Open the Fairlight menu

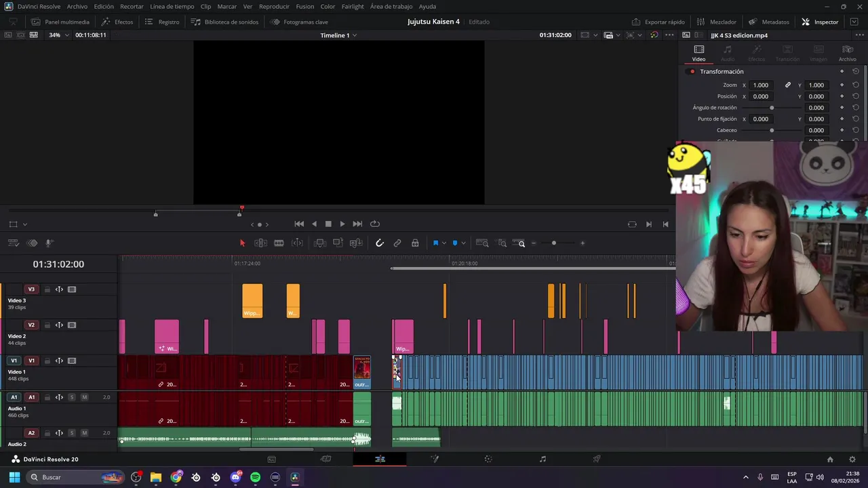pos(353,6)
